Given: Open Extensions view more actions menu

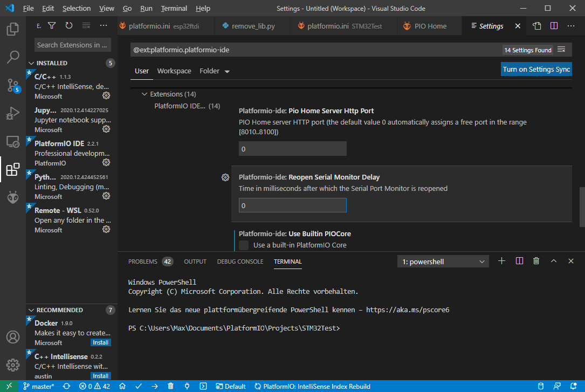Looking at the screenshot, I should coord(104,25).
